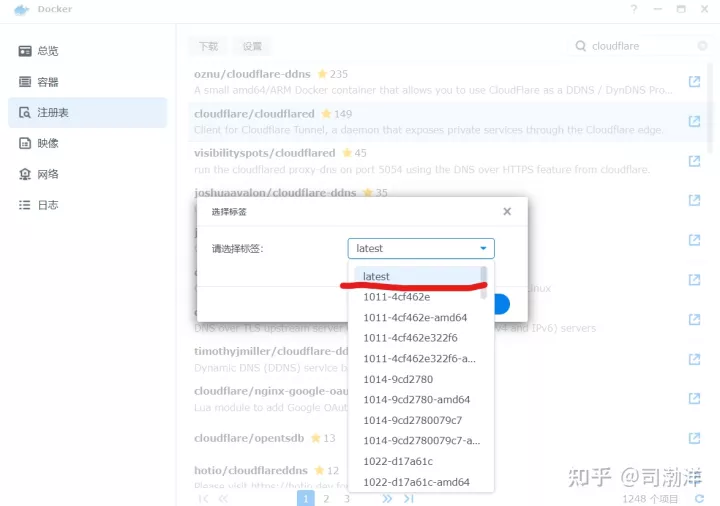Open external link for cloudflare/opentsdb

(694, 438)
